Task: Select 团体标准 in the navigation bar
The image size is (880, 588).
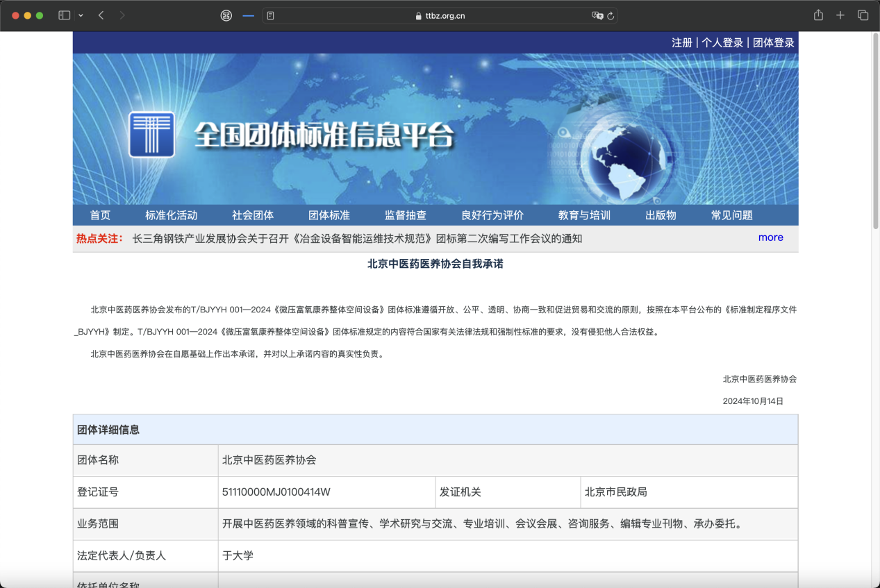Action: point(329,215)
